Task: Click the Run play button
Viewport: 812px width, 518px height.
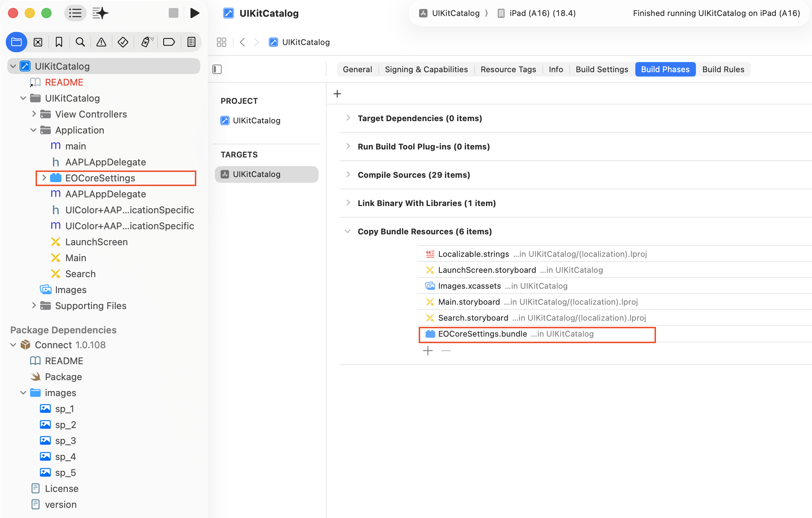Action: point(194,13)
